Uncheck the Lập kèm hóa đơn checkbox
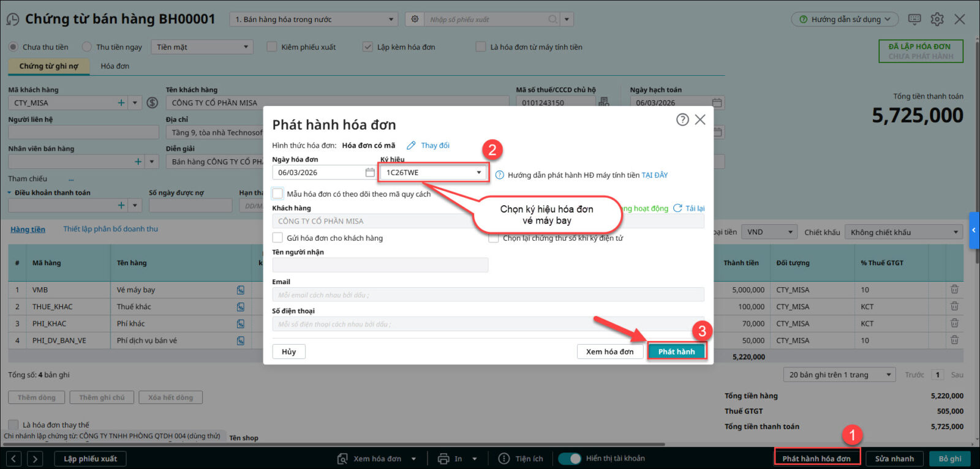The height and width of the screenshot is (469, 980). coord(367,47)
